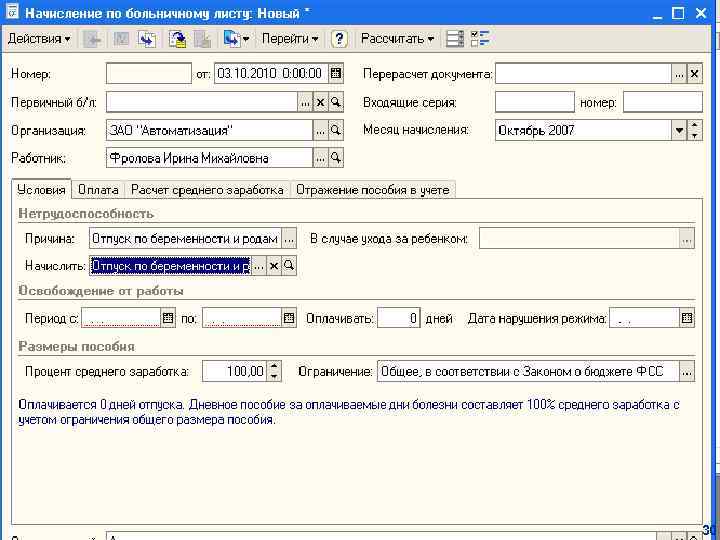720x540 pixels.
Task: Switch to the Оплата tab
Action: 98,190
